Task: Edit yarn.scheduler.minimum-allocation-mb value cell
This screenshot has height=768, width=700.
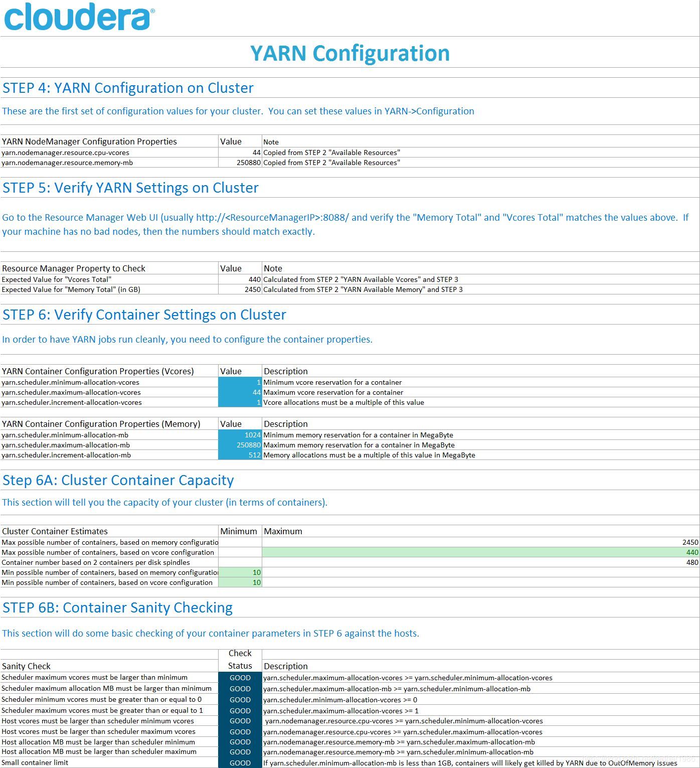Action: (240, 435)
